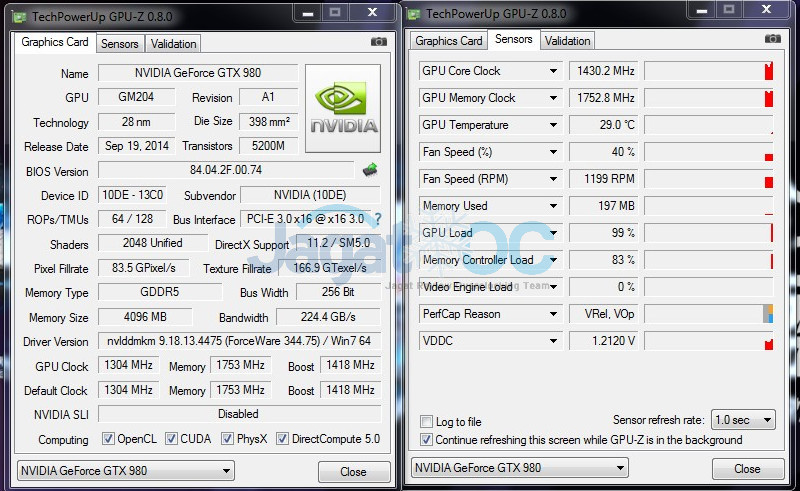800x491 pixels.
Task: Open GPU Core Clock sensor dropdown
Action: tap(553, 71)
